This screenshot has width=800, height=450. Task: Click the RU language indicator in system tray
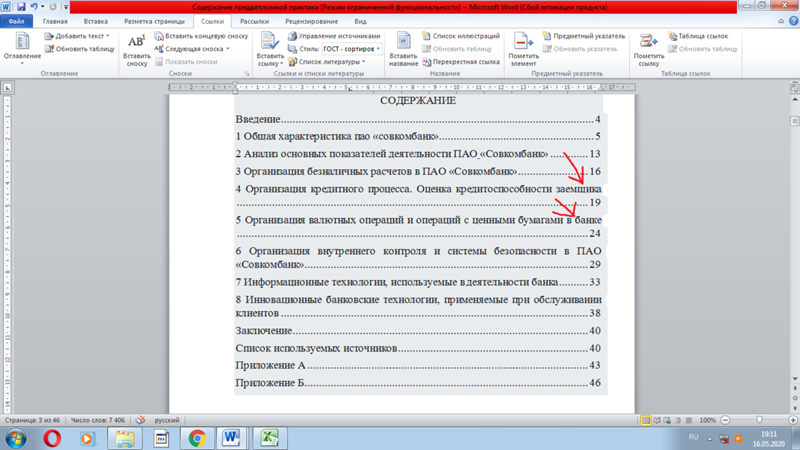click(693, 437)
